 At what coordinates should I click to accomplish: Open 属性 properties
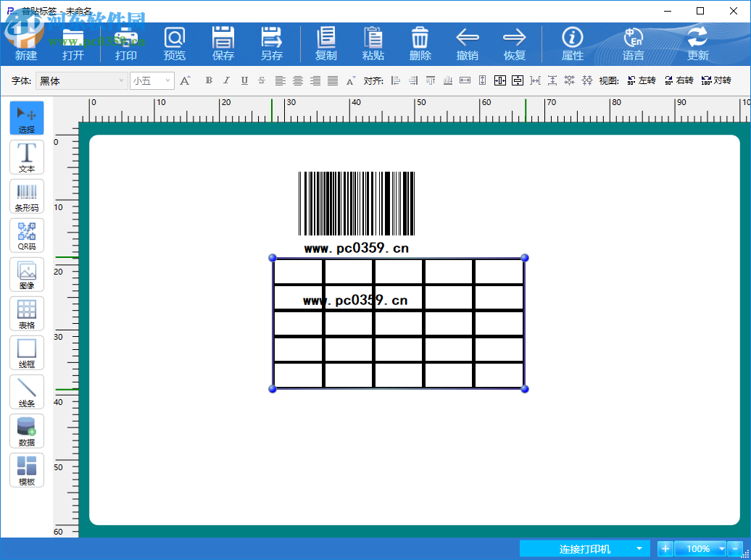[573, 43]
